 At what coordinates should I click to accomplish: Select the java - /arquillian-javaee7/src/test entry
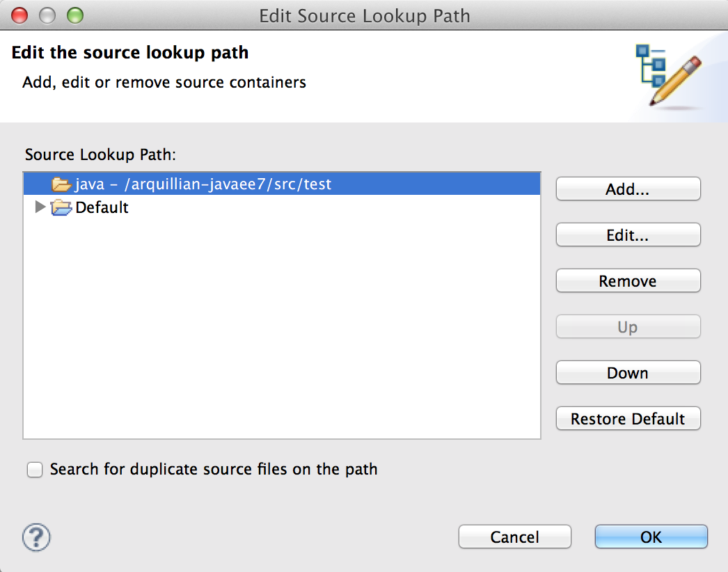point(203,184)
